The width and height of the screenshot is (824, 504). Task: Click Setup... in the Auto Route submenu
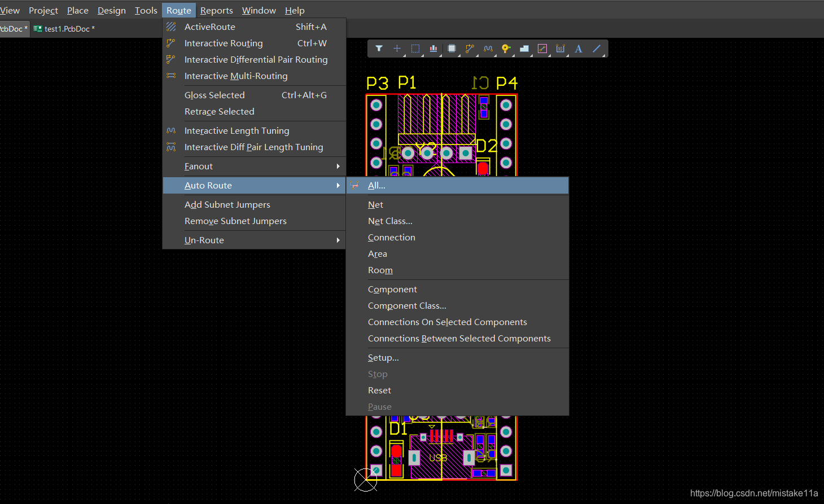(x=383, y=358)
